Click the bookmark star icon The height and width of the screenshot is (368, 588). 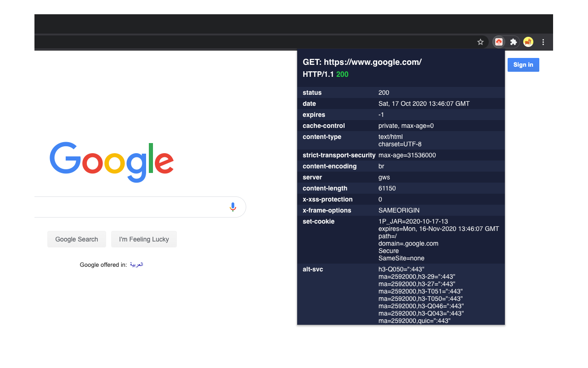pos(480,42)
